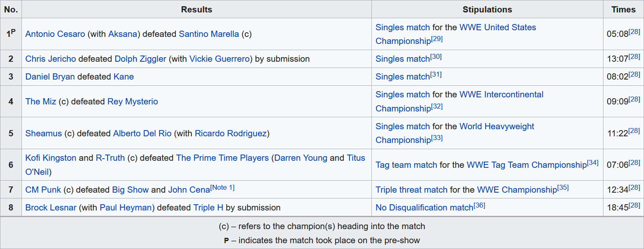Screen dimensions: 644x249
Task: Click the No Disqualification match link
Action: 424,208
